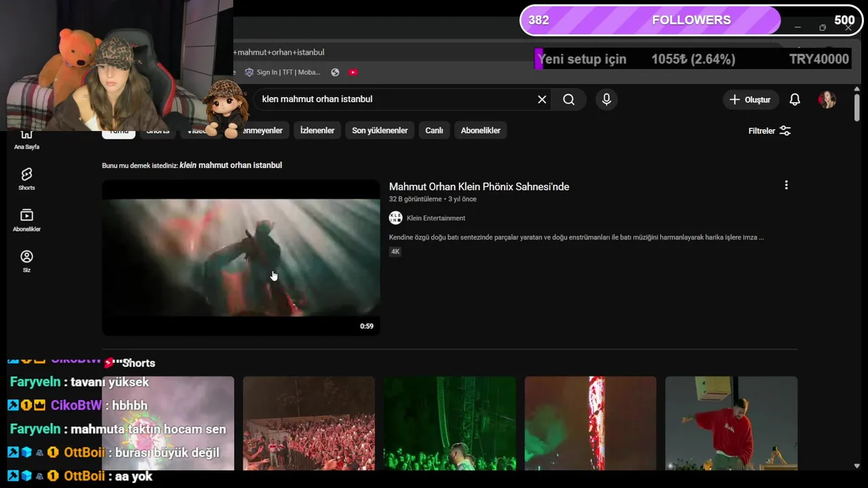This screenshot has height=488, width=868.
Task: Select the Abonelikler filter chip
Action: point(480,130)
